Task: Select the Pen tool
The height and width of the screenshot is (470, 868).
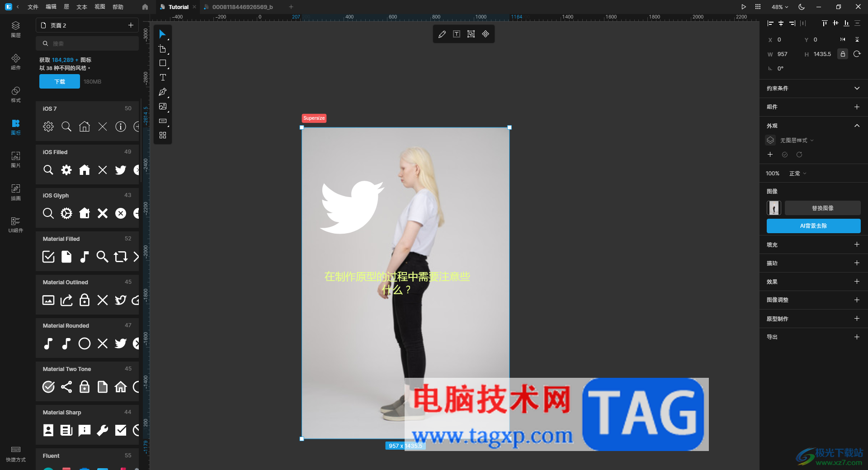Action: (163, 92)
